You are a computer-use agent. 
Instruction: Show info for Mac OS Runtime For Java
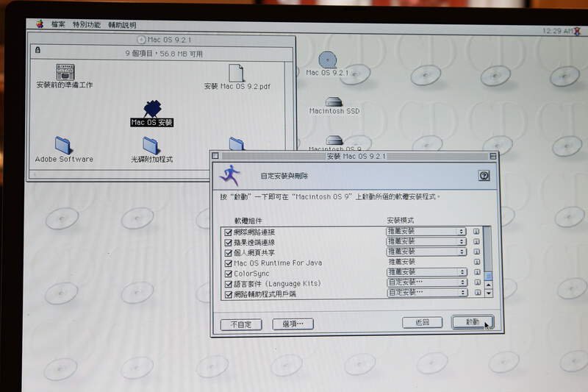[477, 262]
